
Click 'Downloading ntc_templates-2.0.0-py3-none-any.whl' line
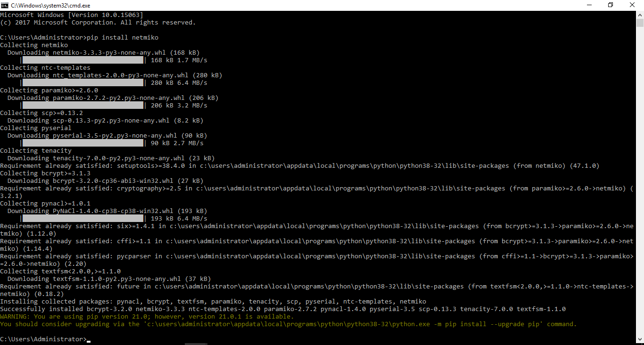[115, 75]
